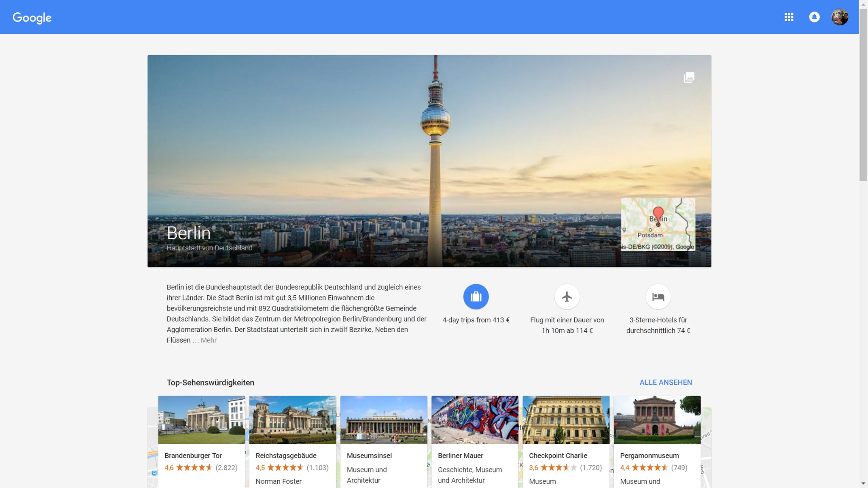Open Reichstagsgebäude attraction photo

292,420
